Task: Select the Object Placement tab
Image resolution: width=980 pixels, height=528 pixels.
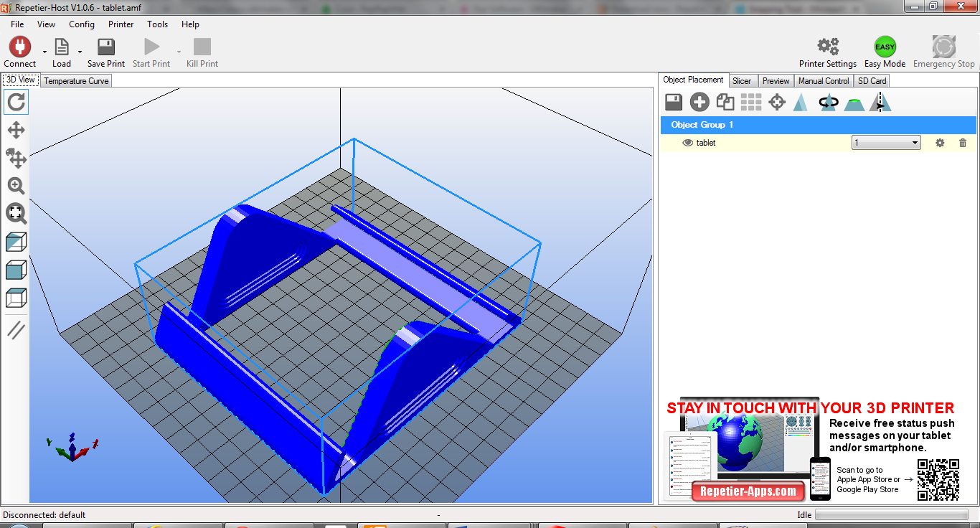Action: click(694, 80)
